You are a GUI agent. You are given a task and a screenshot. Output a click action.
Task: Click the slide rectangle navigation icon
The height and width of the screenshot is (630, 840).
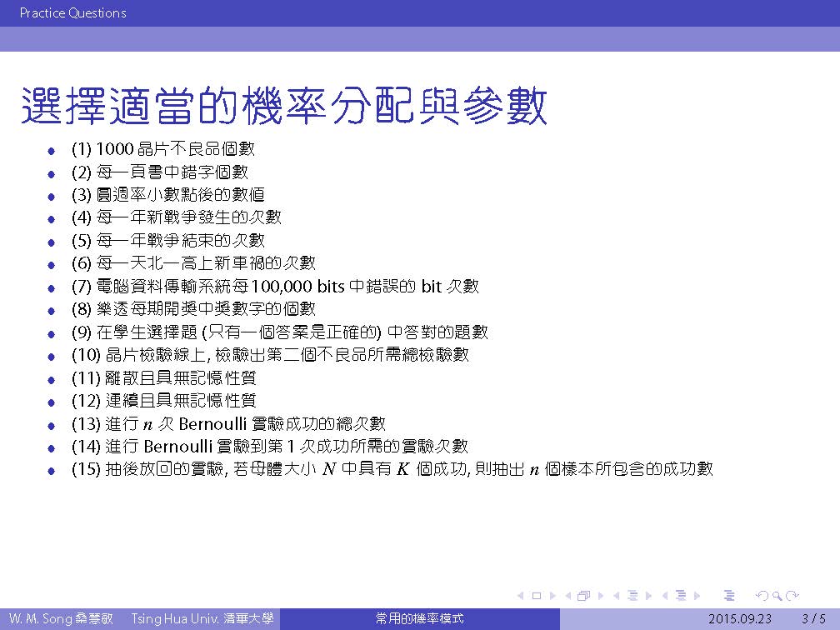point(536,596)
